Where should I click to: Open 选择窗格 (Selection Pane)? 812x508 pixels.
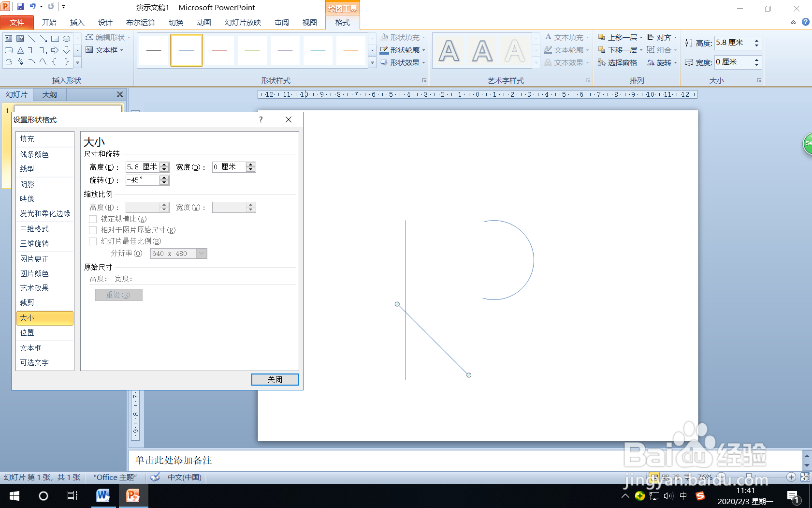[617, 62]
